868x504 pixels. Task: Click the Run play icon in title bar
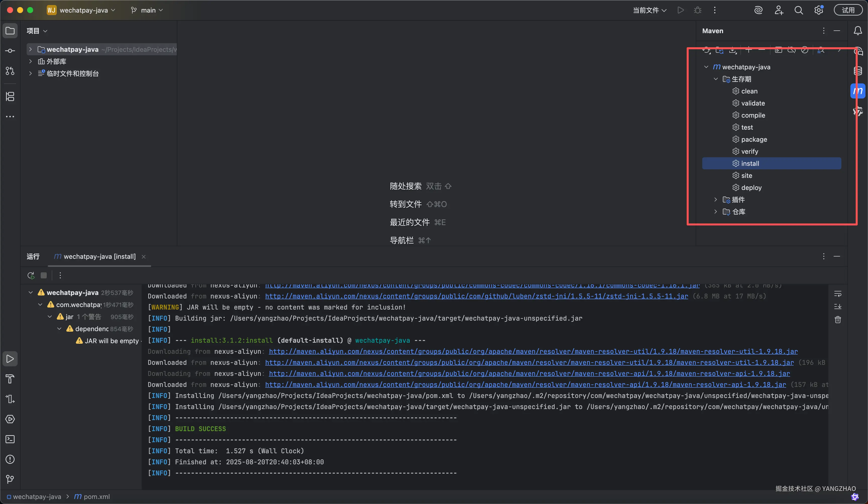coord(680,10)
